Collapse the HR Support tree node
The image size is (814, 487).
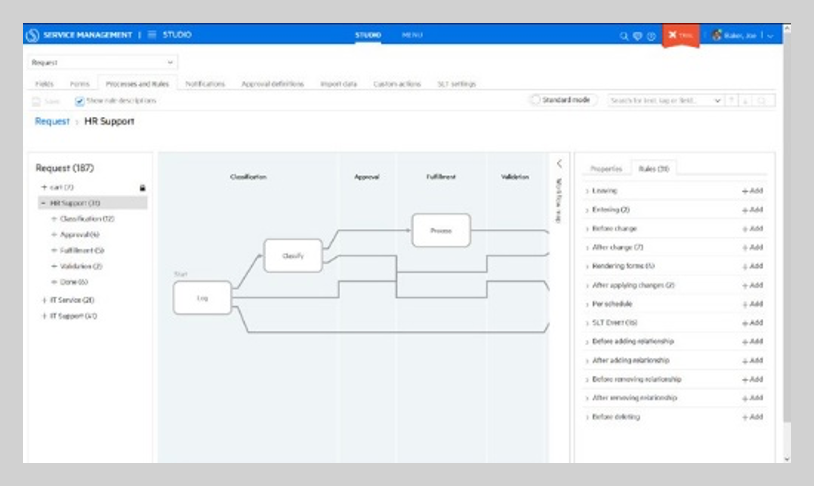(x=43, y=203)
